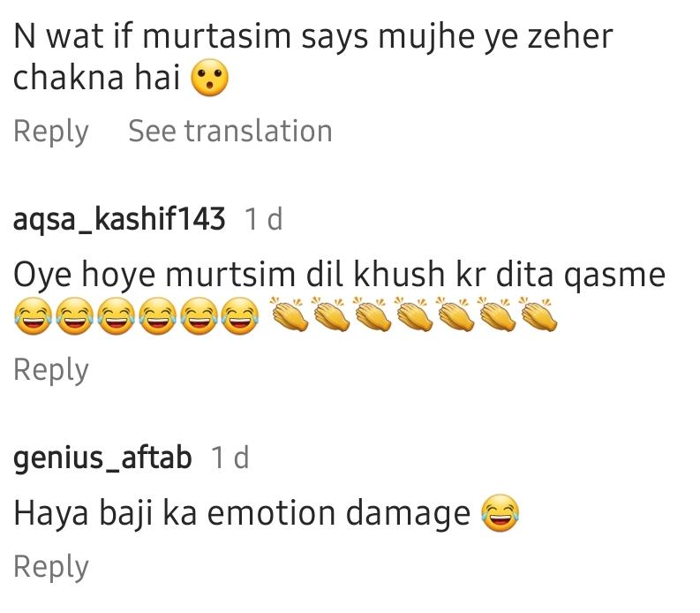The image size is (700, 613).
Task: Select the 'Haya baji ka emotion damage' text
Action: 242,513
